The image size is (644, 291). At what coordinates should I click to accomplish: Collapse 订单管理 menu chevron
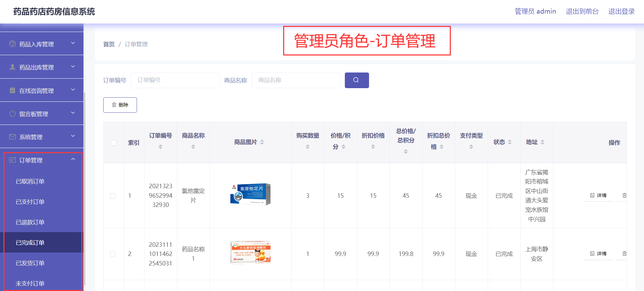(73, 159)
